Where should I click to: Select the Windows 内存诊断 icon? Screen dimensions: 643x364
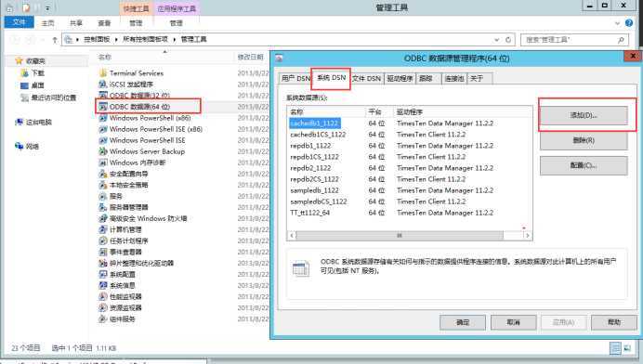coord(103,162)
